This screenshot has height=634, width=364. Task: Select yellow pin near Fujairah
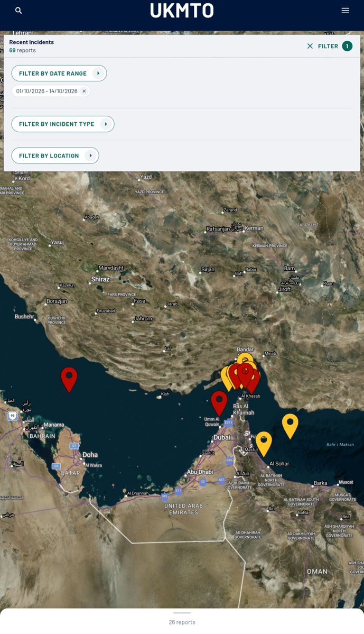tap(264, 443)
